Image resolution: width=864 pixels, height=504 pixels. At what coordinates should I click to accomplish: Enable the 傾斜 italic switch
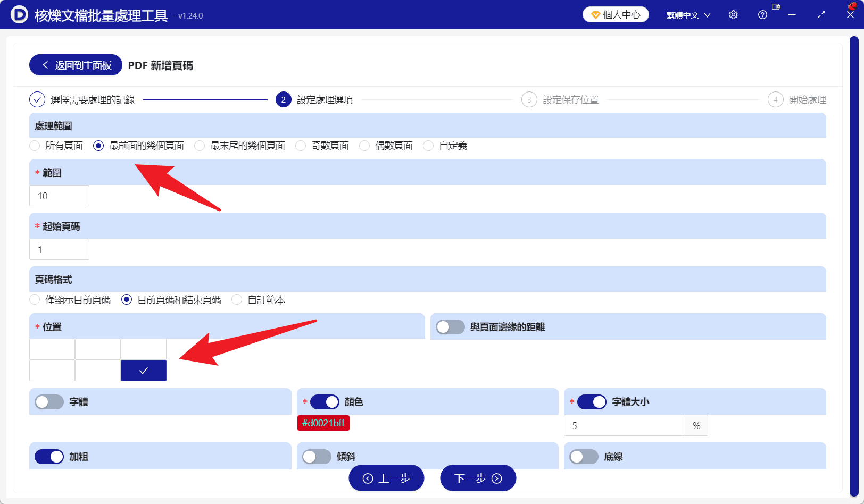[317, 457]
